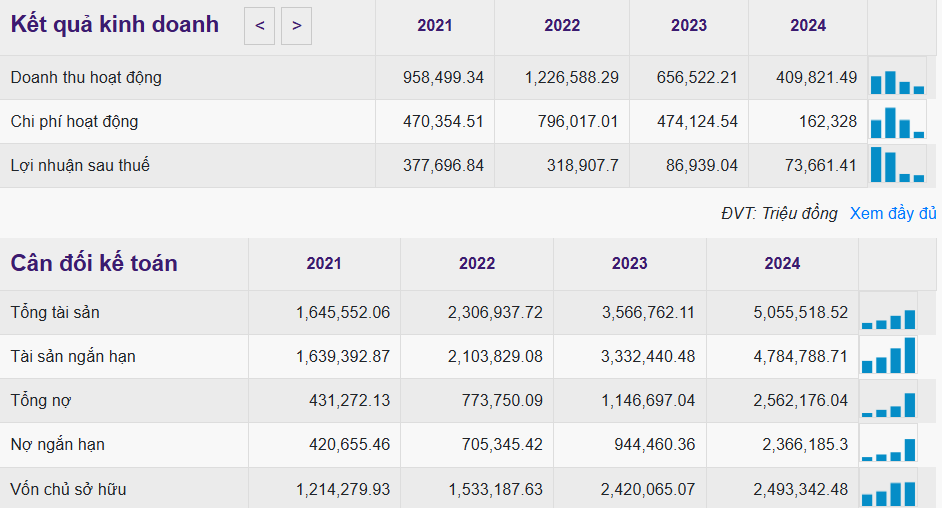This screenshot has height=508, width=942.
Task: Click the Chi phí hoạt động bar chart
Action: 897,123
